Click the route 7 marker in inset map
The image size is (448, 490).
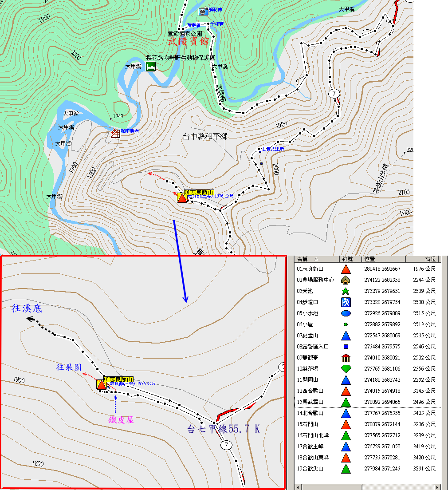226,445
